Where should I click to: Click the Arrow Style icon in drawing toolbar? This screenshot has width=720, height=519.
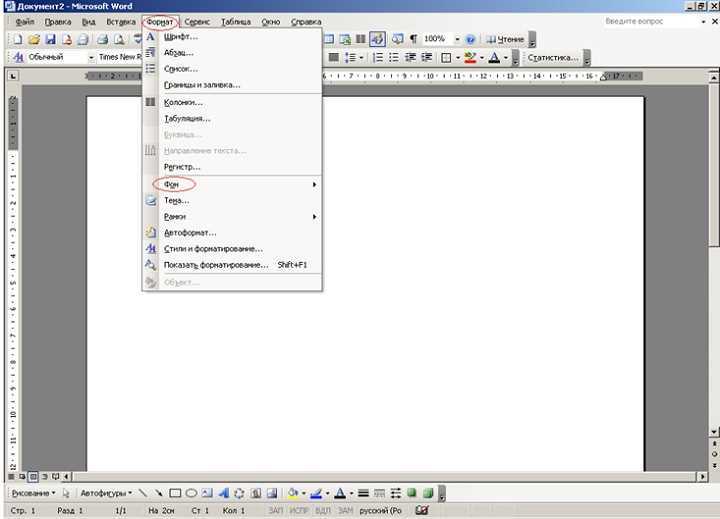[396, 493]
